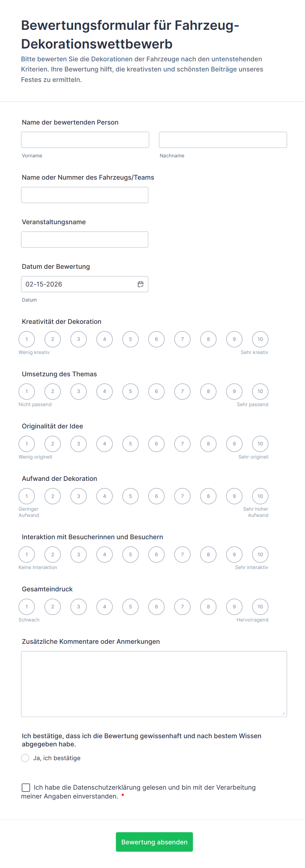
Task: Click the Zusätzliche Kommentare text area
Action: (154, 684)
